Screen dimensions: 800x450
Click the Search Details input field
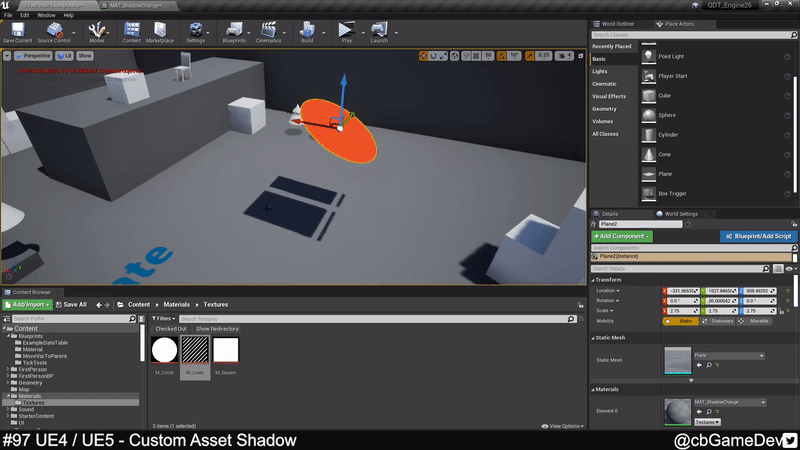tap(680, 268)
